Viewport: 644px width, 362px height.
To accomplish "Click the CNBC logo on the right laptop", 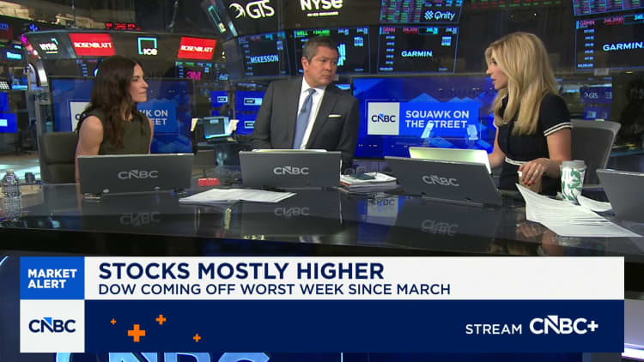I will [440, 181].
